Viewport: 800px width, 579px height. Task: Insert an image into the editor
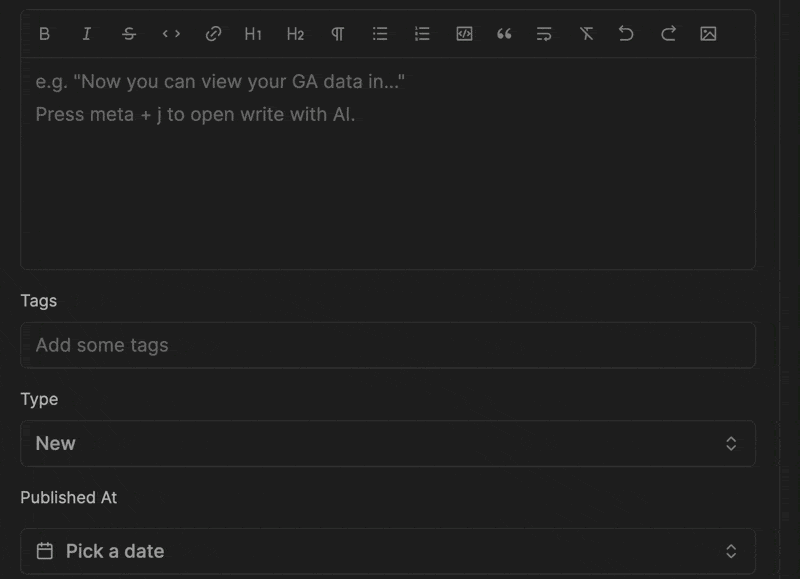coord(708,34)
